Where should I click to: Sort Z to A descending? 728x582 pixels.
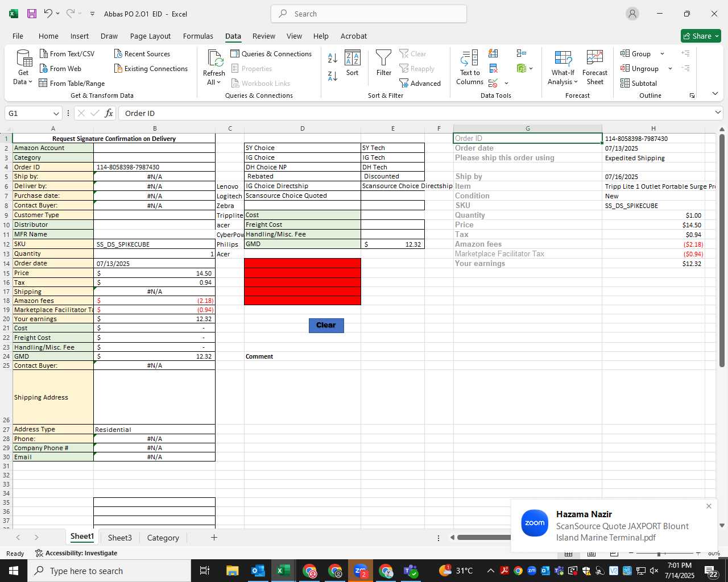pos(333,75)
